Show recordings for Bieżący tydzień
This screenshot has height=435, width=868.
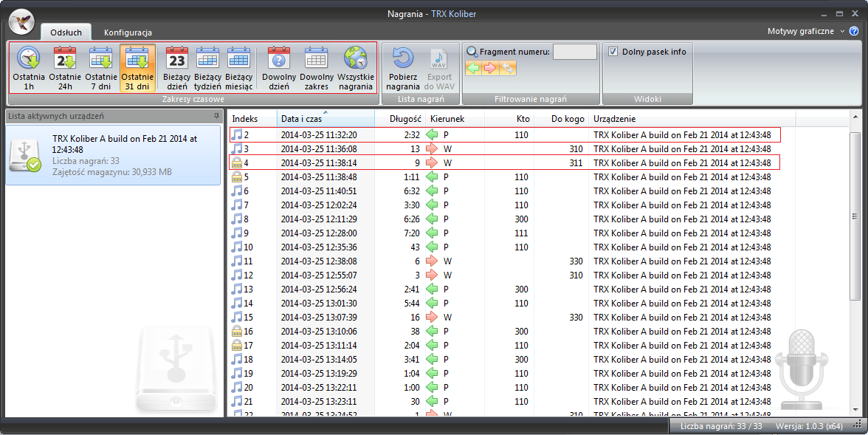[x=207, y=68]
